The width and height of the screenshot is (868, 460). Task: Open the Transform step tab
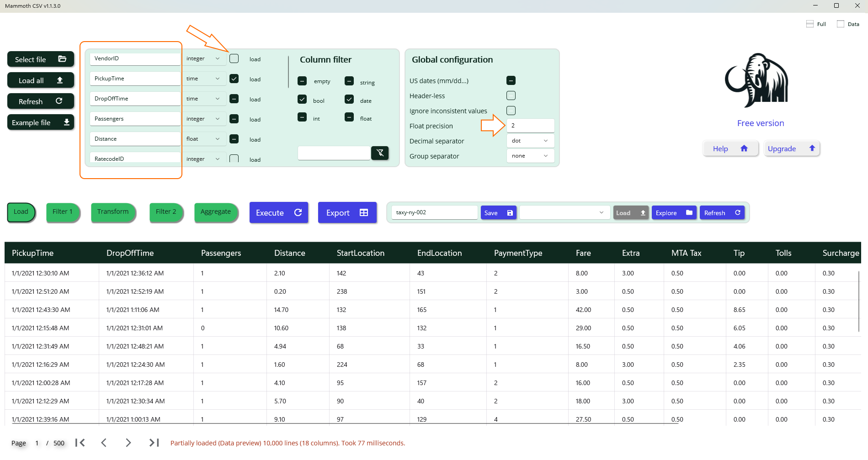point(113,212)
